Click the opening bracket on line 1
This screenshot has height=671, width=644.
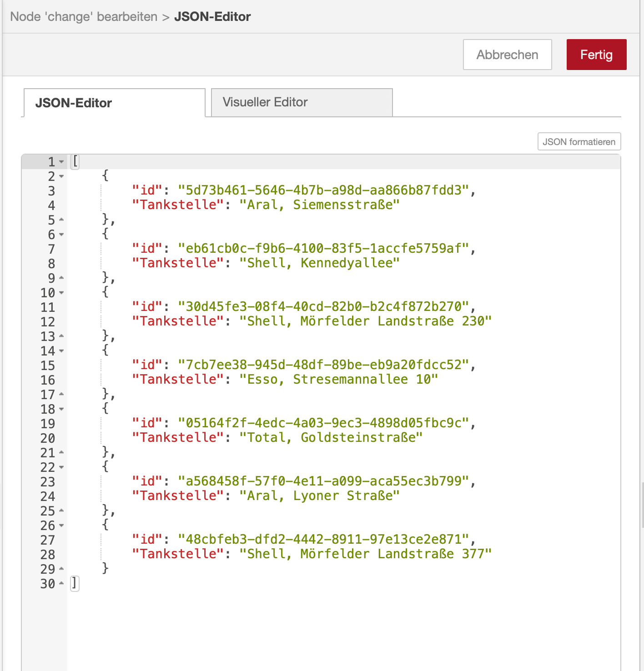point(75,161)
